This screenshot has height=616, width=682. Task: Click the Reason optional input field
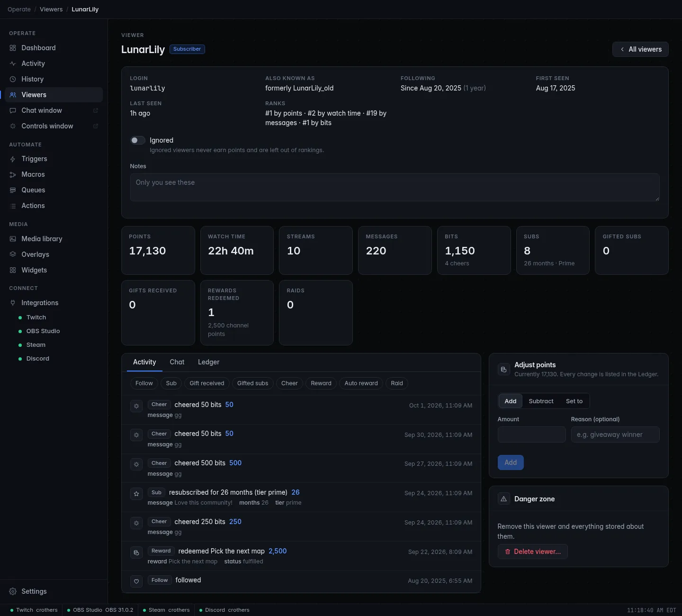pos(615,435)
